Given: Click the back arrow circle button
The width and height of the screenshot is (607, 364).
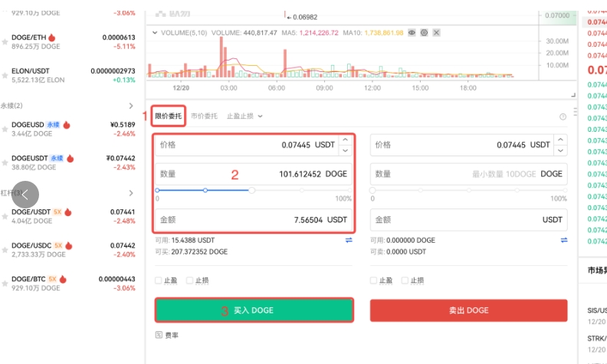Looking at the screenshot, I should tap(25, 195).
